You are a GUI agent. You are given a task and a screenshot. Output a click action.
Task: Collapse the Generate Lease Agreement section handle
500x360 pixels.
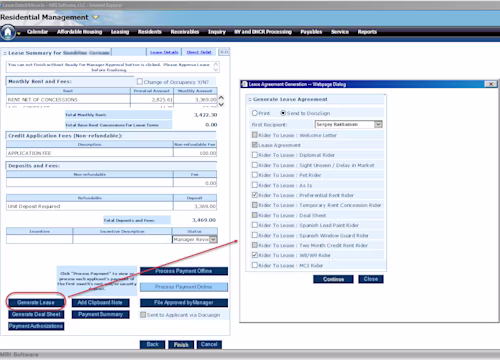(x=250, y=100)
